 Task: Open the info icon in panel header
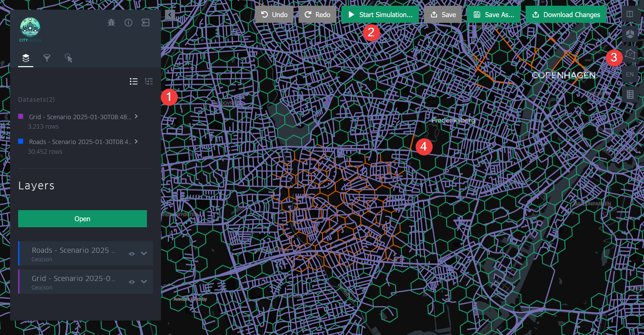coord(128,22)
